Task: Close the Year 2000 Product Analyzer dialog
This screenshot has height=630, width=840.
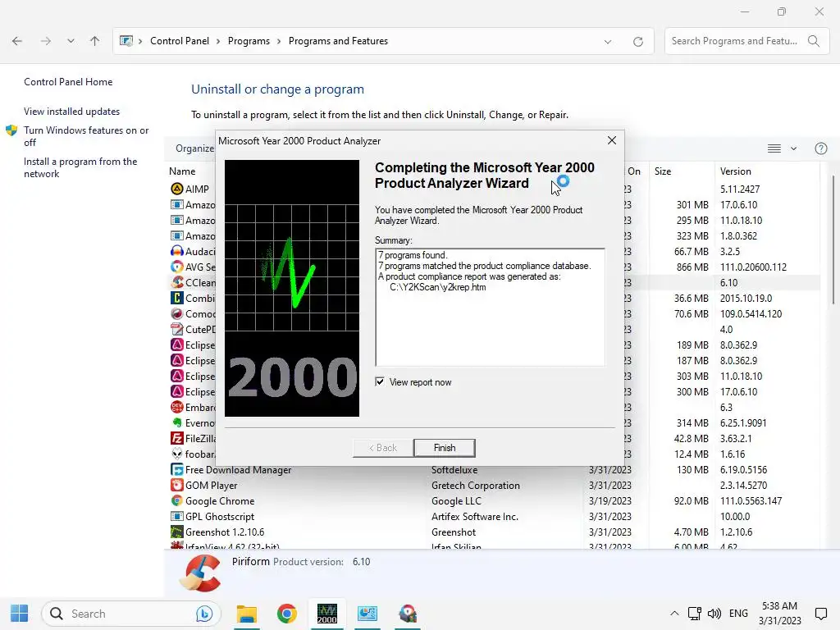Action: 612,140
